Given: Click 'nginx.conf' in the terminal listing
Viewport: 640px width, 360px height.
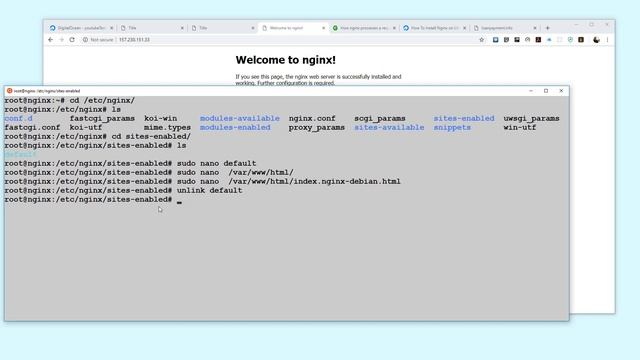Looking at the screenshot, I should [312, 118].
